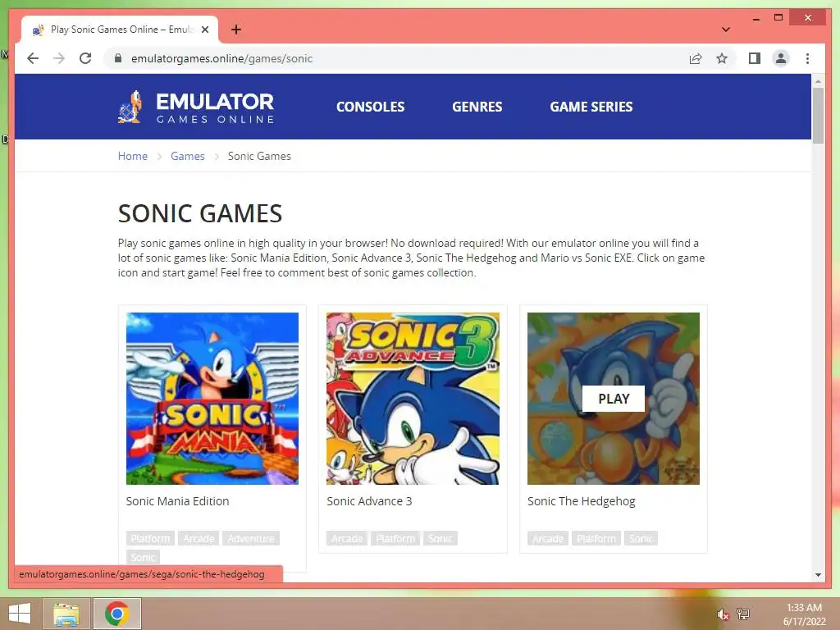Open Sonic Advance 3 cover image
Image resolution: width=840 pixels, height=630 pixels.
[413, 399]
